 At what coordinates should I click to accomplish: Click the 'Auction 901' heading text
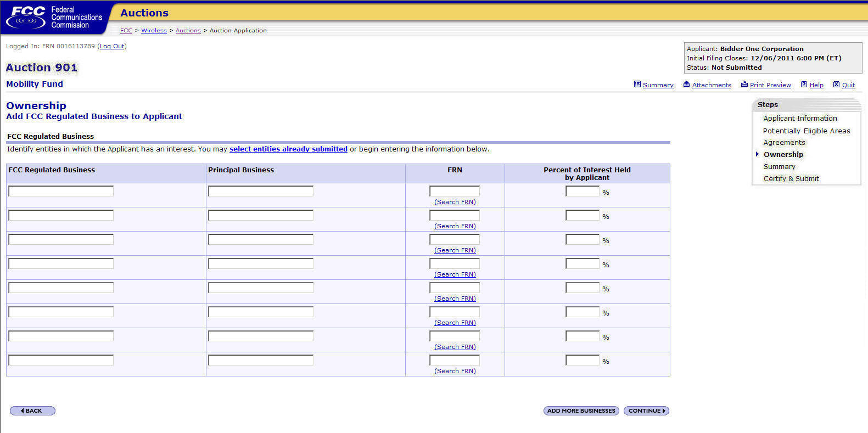click(x=42, y=68)
